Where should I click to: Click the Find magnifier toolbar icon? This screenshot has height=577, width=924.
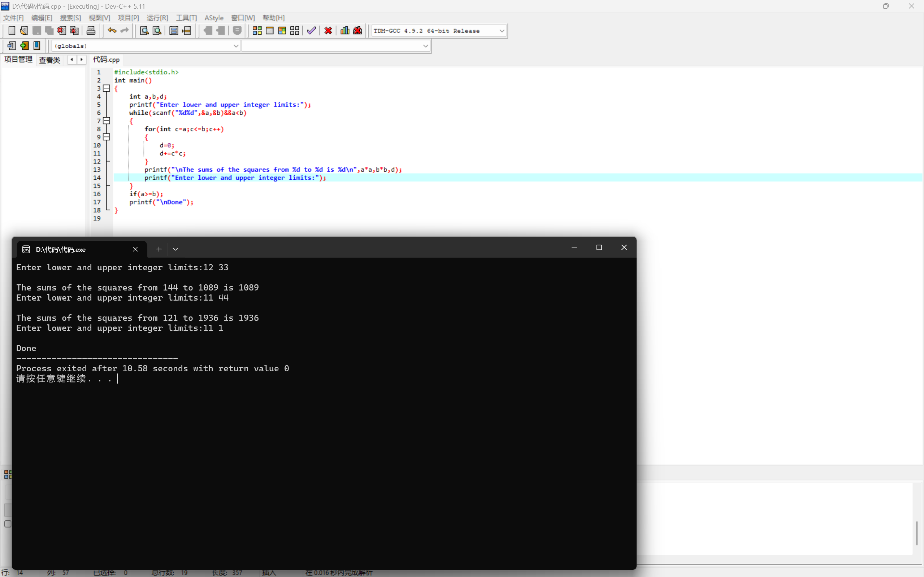coord(144,31)
